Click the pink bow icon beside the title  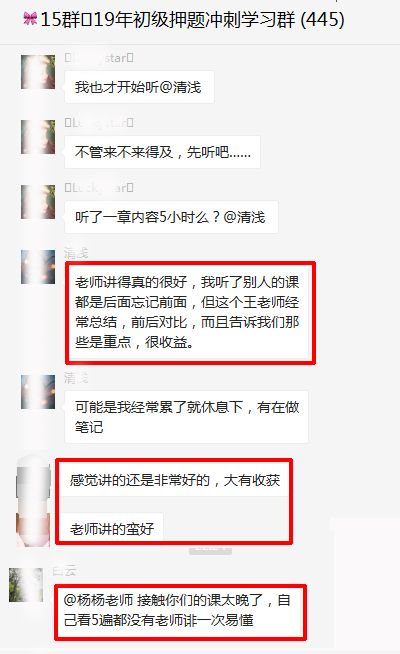click(x=30, y=19)
